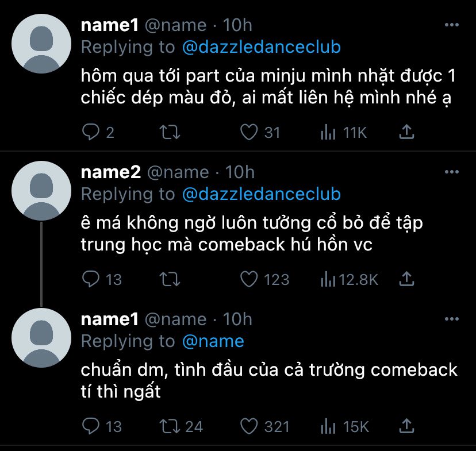View analytics of the 11K views tweet

[x=328, y=133]
